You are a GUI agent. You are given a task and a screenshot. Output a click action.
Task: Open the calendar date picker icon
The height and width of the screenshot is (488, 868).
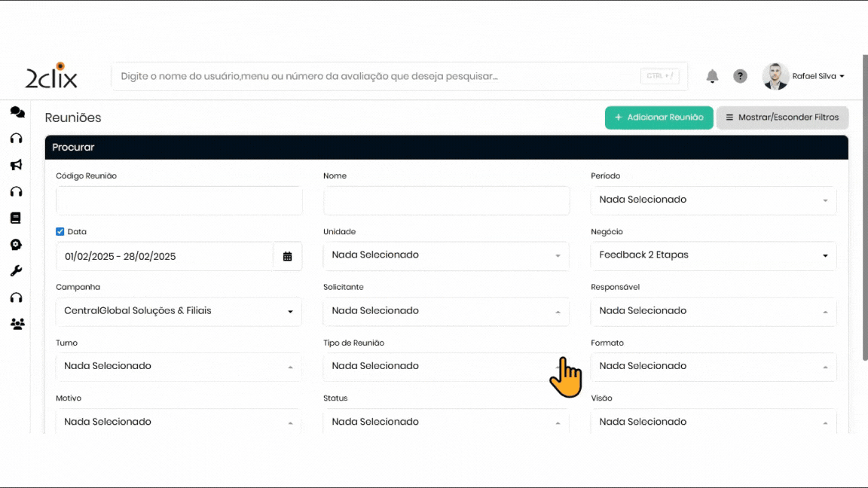click(x=287, y=256)
